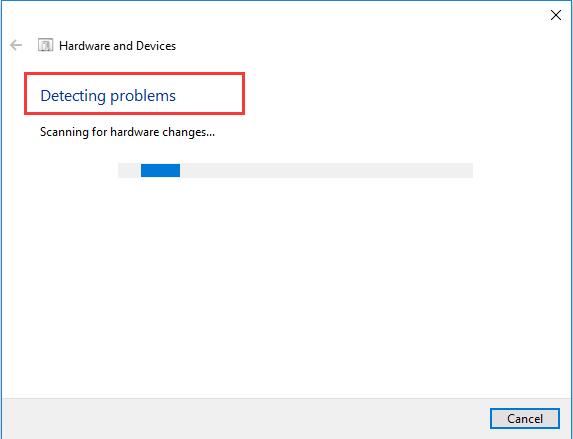Screen dimensions: 573x439
Task: Click the word "Detecting" in the heading
Action: [73, 96]
